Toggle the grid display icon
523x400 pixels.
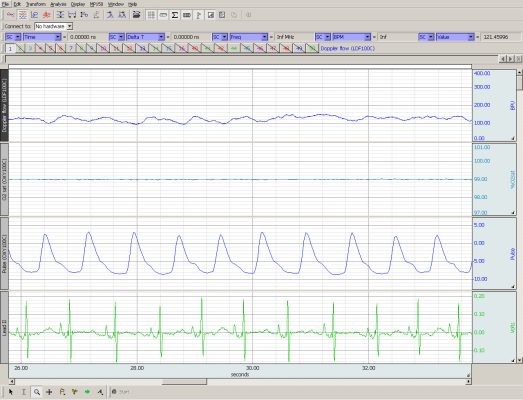click(x=151, y=15)
